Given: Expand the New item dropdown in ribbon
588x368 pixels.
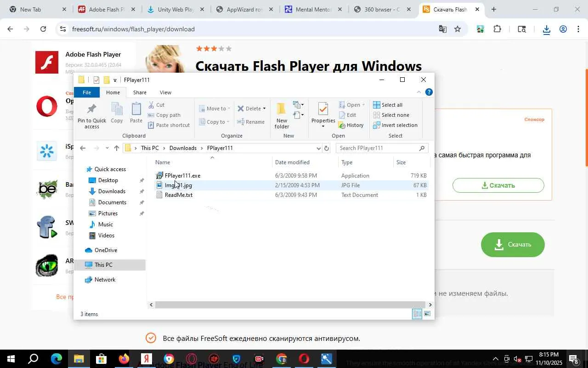Looking at the screenshot, I should click(x=299, y=105).
